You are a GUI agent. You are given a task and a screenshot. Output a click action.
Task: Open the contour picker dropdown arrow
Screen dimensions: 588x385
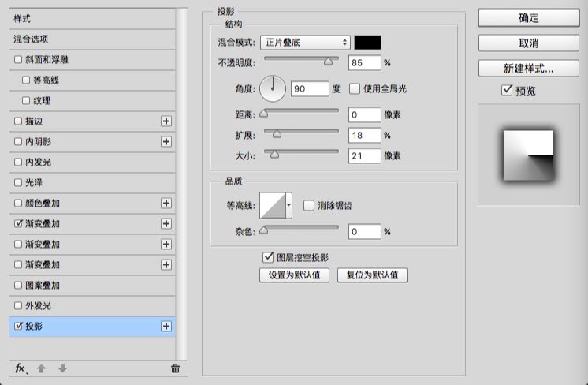click(288, 205)
